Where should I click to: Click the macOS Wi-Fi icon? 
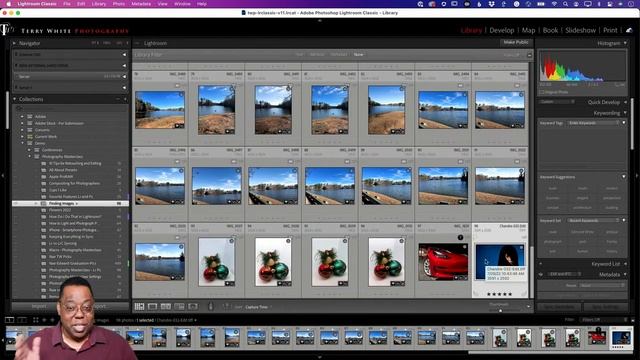click(554, 4)
